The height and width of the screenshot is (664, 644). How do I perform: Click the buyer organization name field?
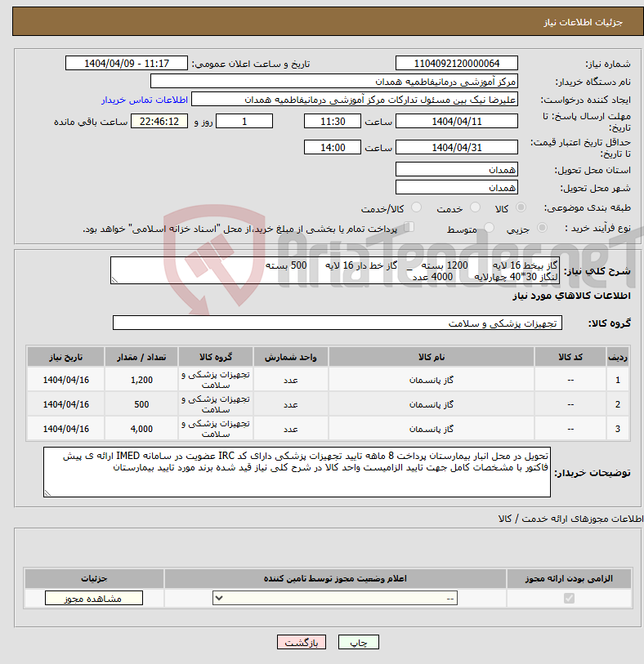pos(334,82)
